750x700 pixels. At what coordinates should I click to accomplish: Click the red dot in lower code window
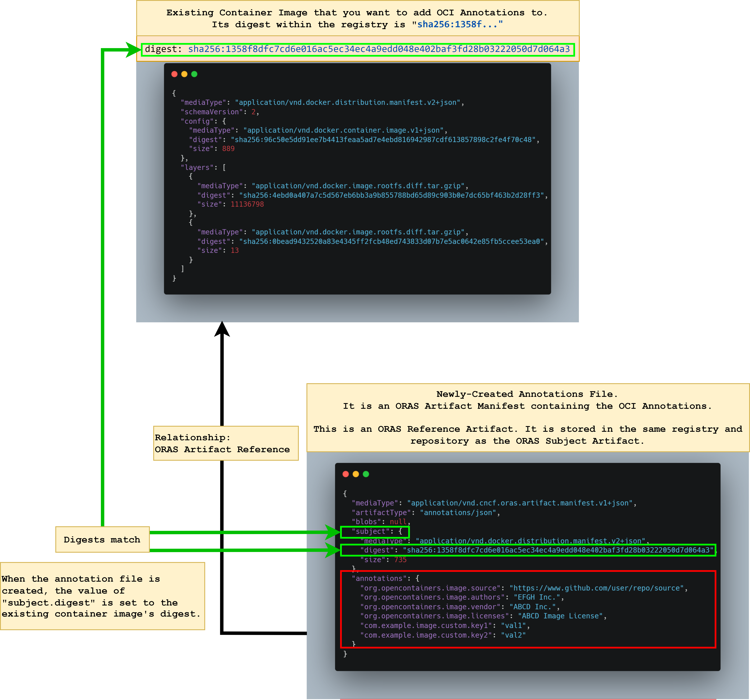pyautogui.click(x=346, y=474)
